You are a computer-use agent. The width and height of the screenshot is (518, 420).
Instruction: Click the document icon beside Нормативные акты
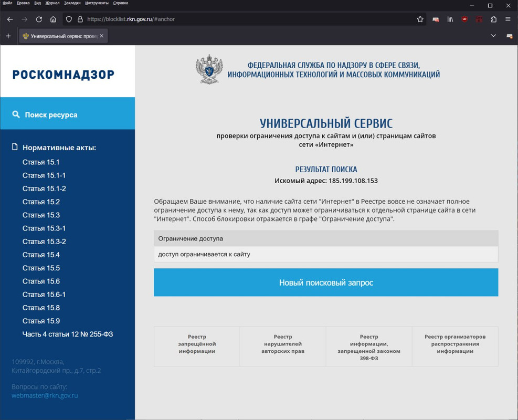tap(15, 146)
